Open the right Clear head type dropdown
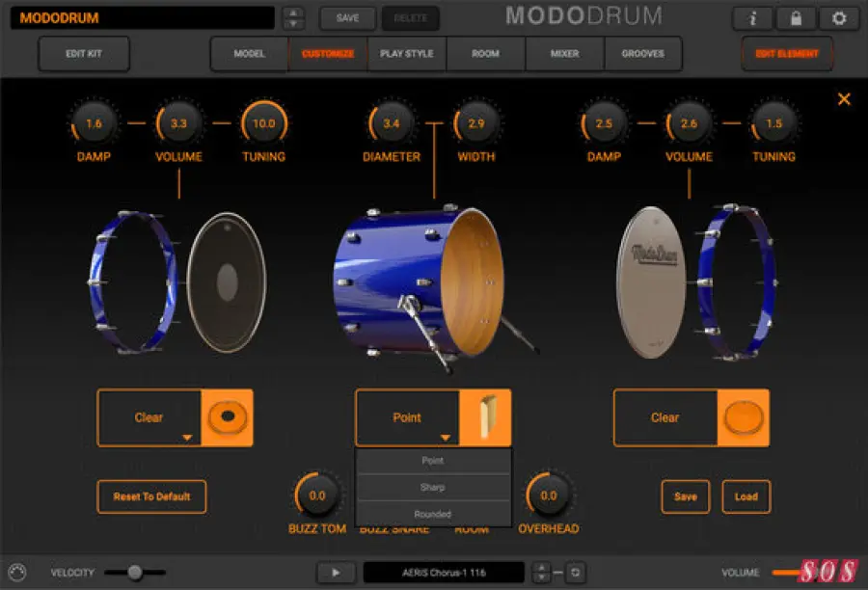 tap(665, 417)
